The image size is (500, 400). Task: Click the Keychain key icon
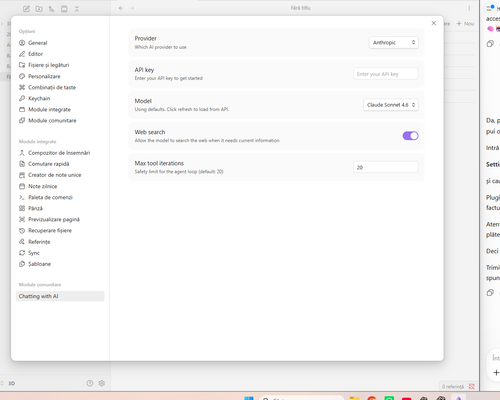click(x=22, y=98)
